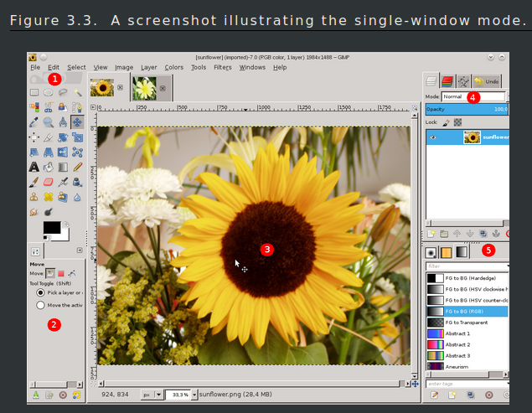Select the Airbrush tool
Viewport: 532px width, 413px height.
pos(63,183)
